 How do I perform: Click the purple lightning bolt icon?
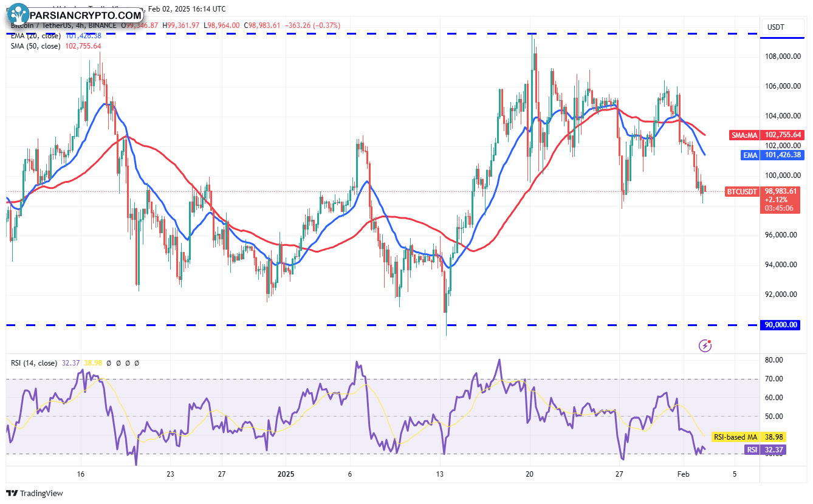click(x=705, y=346)
